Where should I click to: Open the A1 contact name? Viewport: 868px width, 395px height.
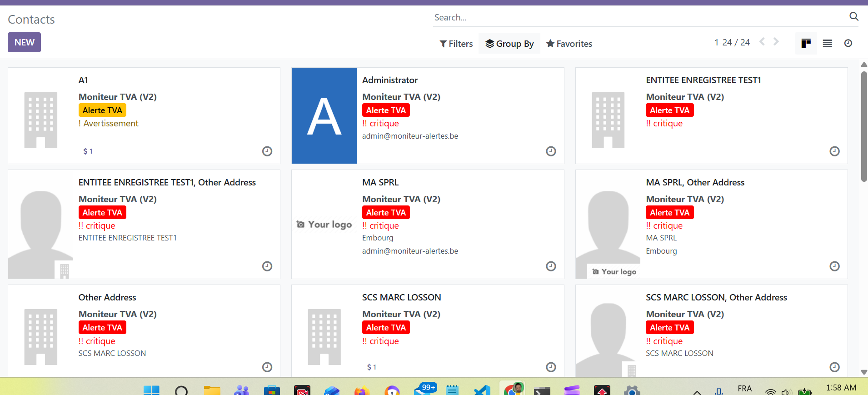coord(83,80)
